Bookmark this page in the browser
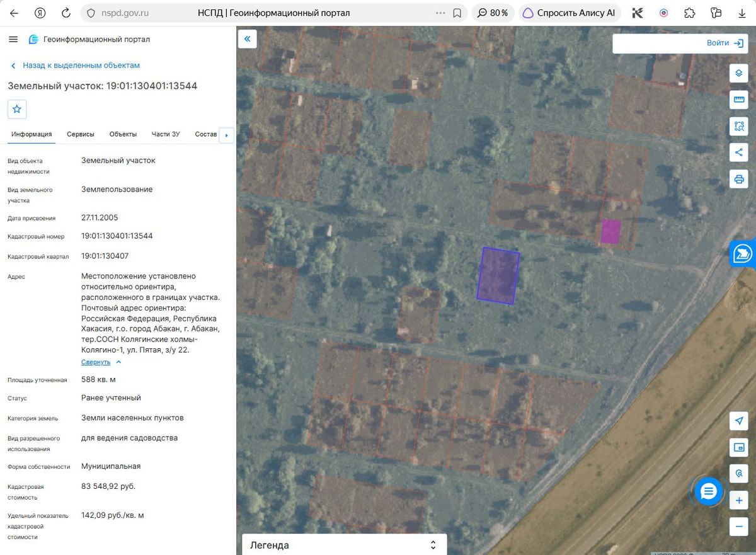This screenshot has height=555, width=756. [x=457, y=13]
